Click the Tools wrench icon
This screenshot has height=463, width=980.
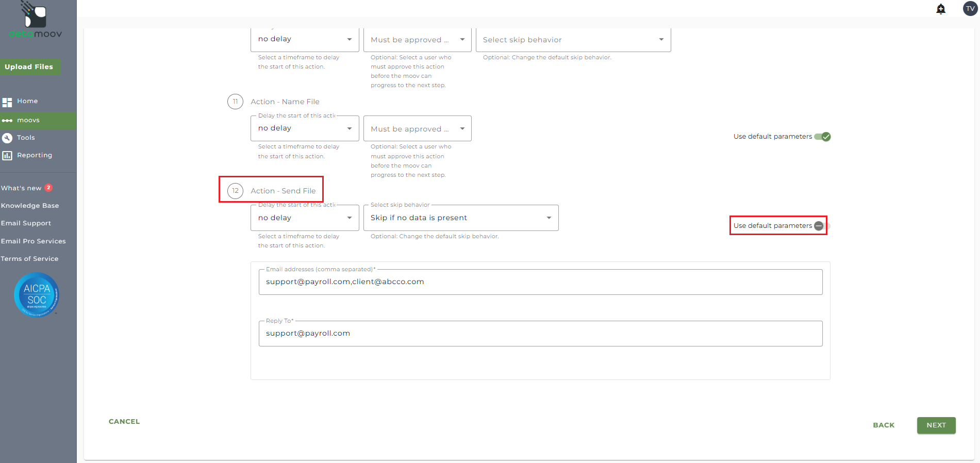[7, 138]
